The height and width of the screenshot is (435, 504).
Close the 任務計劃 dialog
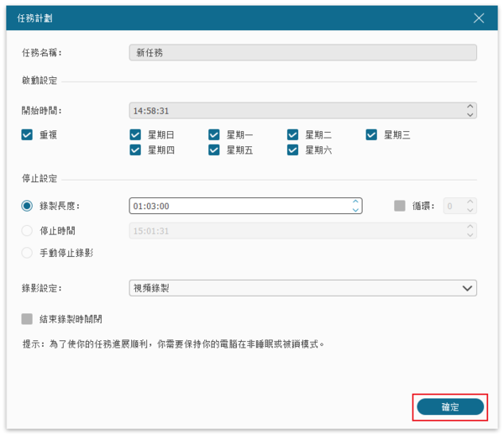[x=479, y=18]
